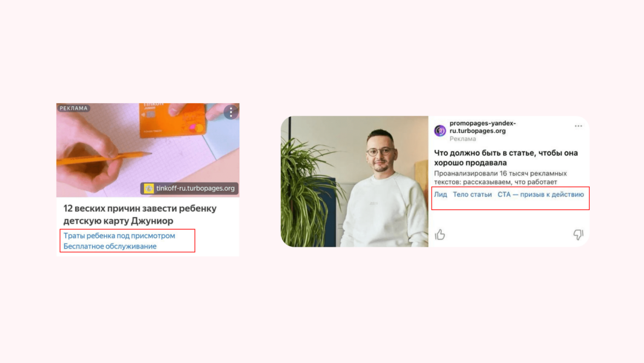Open the Траты ребенка под присмотром link
This screenshot has height=363, width=644.
tap(119, 236)
